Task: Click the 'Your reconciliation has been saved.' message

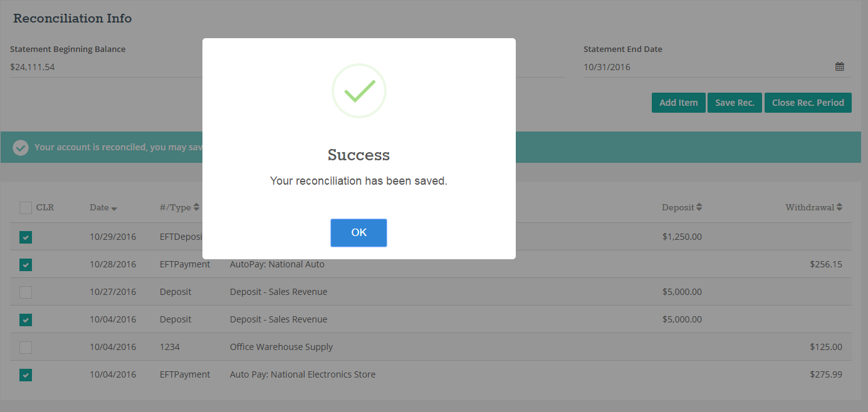Action: [358, 181]
